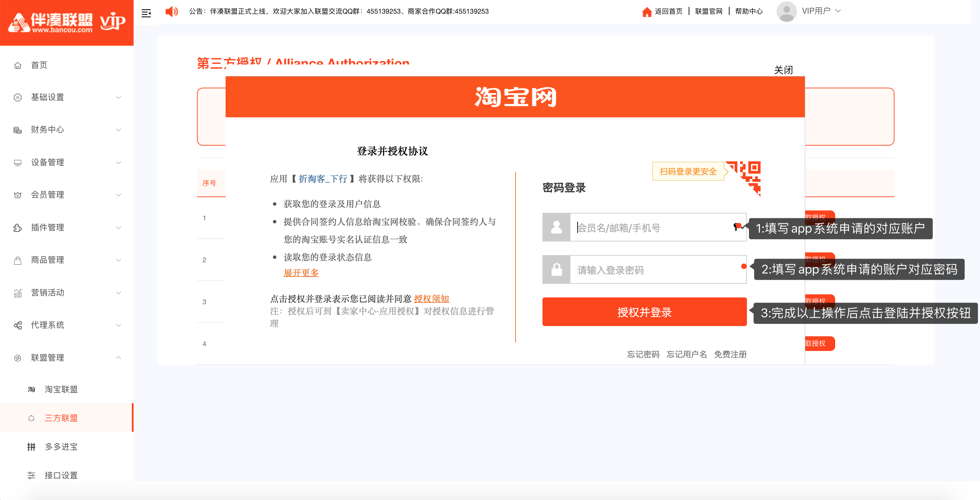
Task: Click the 基础设置 gear icon
Action: (x=17, y=98)
